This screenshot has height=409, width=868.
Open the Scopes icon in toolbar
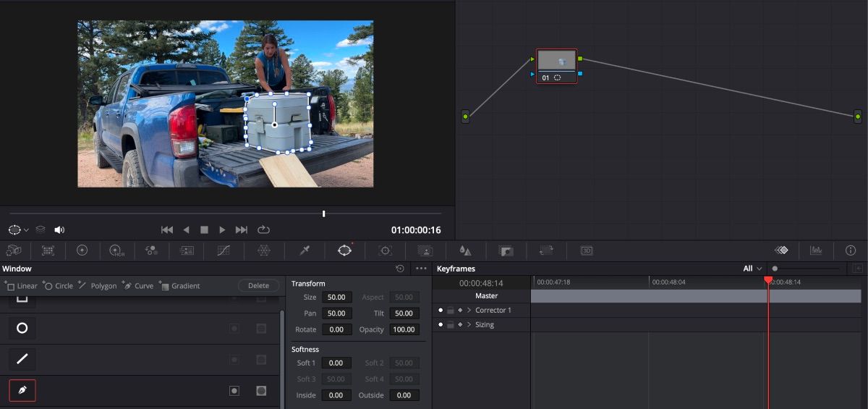click(x=816, y=250)
